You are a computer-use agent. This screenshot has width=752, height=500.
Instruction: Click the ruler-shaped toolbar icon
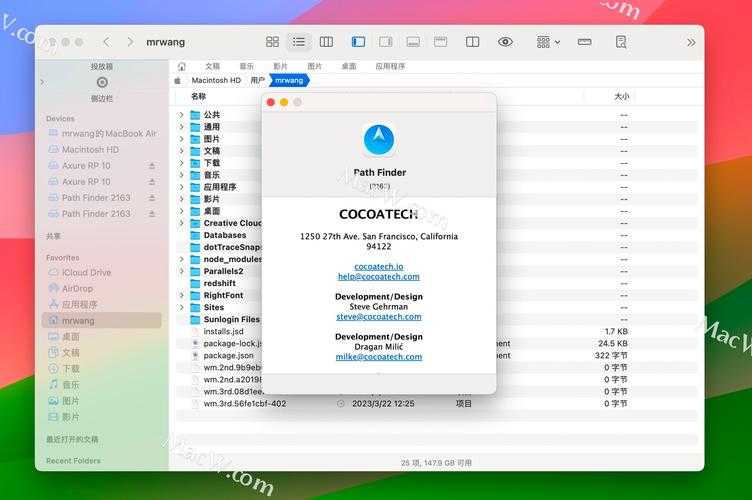click(584, 42)
